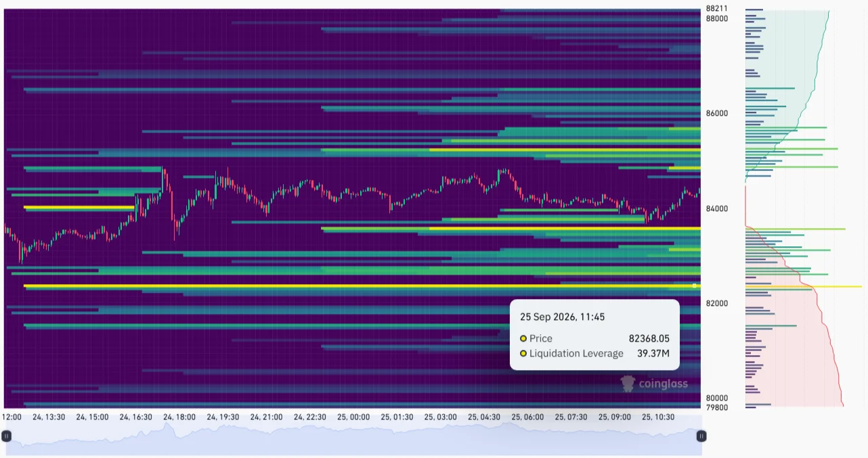Click the "24, 19:30" time axis label

[x=223, y=417]
